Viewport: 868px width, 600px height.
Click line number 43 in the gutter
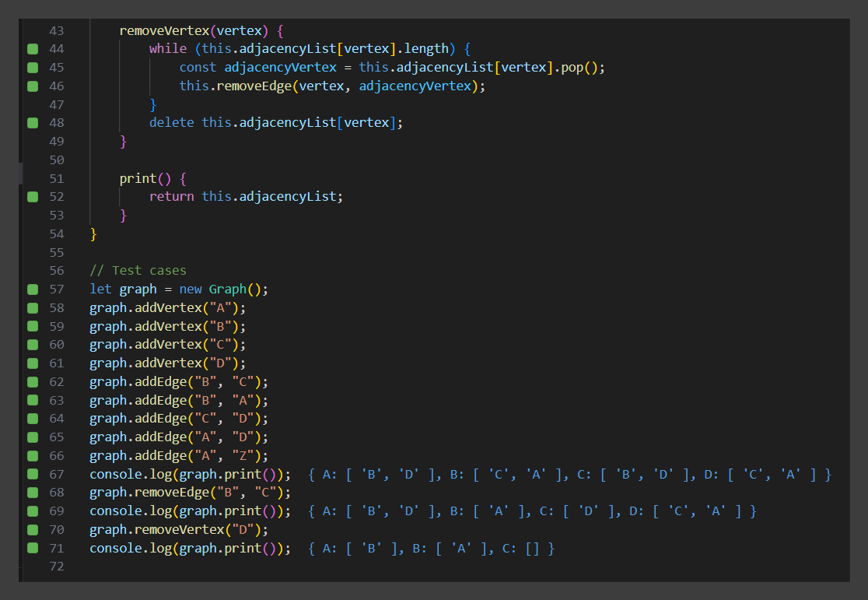pos(57,30)
